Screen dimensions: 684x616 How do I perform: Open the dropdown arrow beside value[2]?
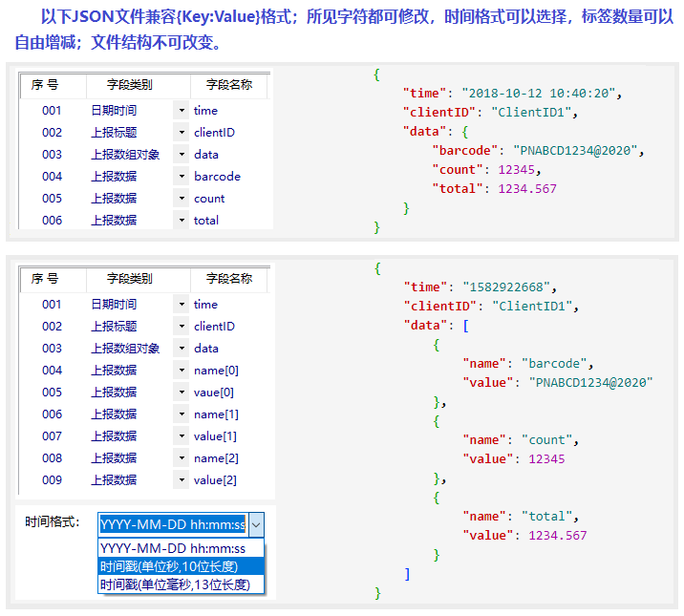(x=182, y=480)
